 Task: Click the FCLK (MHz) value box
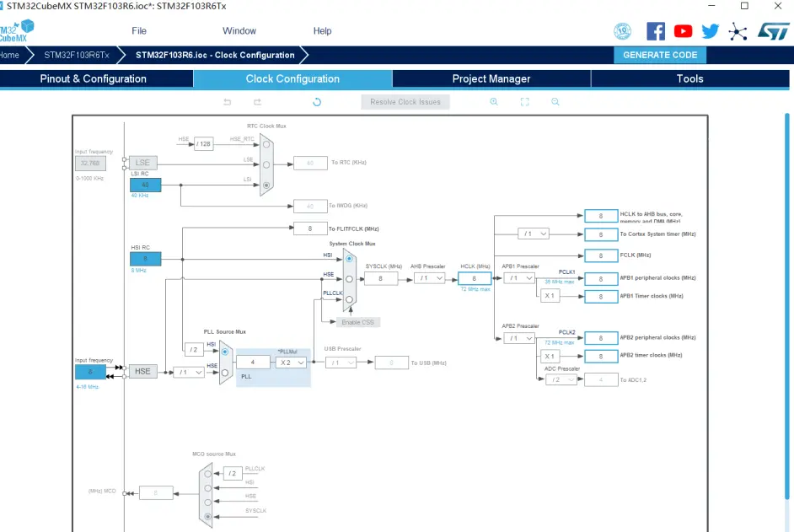point(601,255)
